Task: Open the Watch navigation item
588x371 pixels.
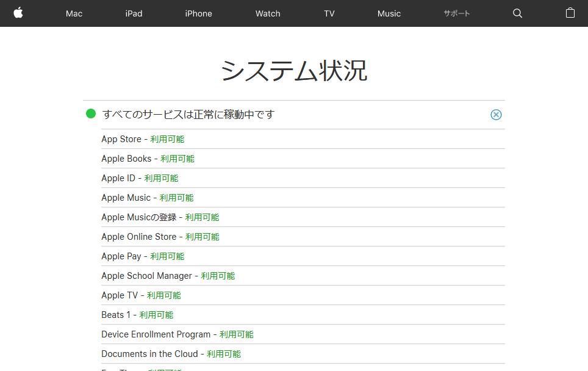Action: (x=268, y=13)
